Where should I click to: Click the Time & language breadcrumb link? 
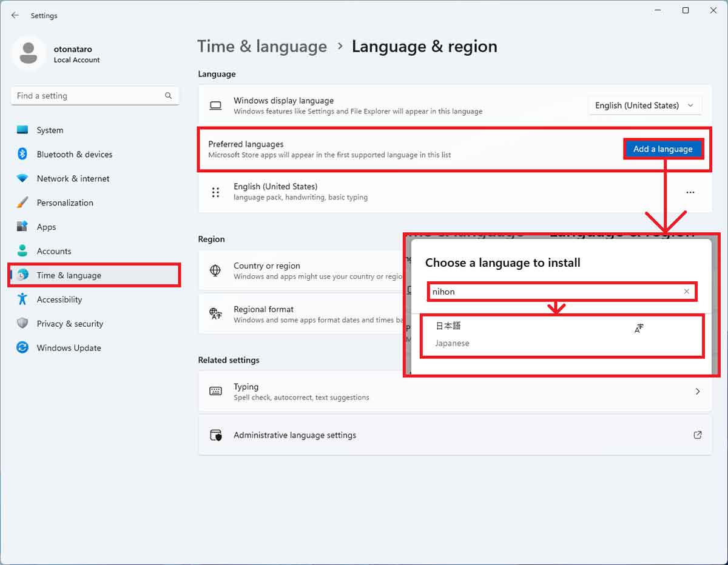(x=262, y=47)
